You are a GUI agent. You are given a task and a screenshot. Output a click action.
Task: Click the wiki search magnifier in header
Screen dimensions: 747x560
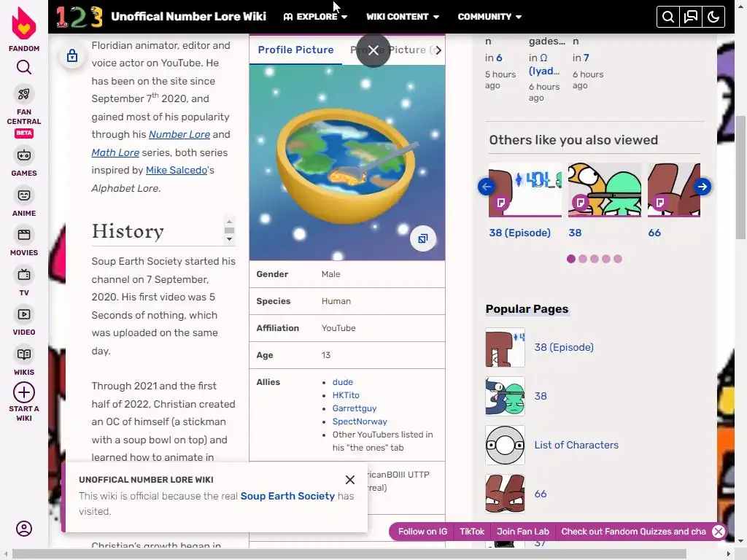(x=668, y=17)
